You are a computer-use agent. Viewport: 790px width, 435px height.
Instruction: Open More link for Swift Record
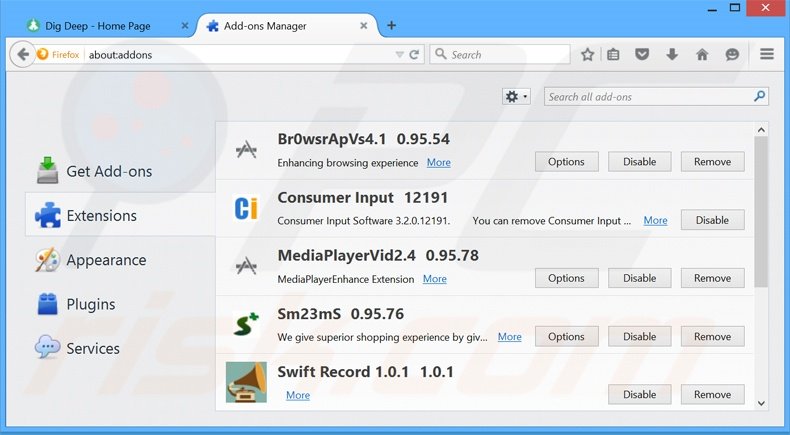pos(298,396)
